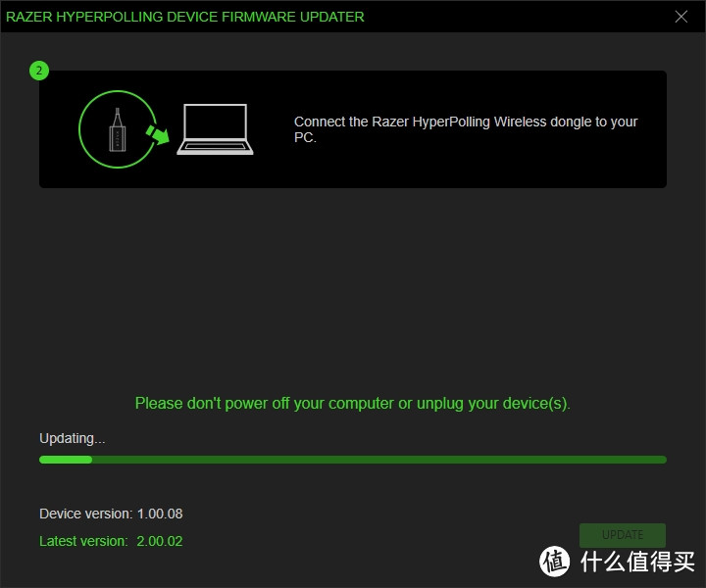Click the firmware update progress bar
The width and height of the screenshot is (706, 588).
click(x=353, y=460)
